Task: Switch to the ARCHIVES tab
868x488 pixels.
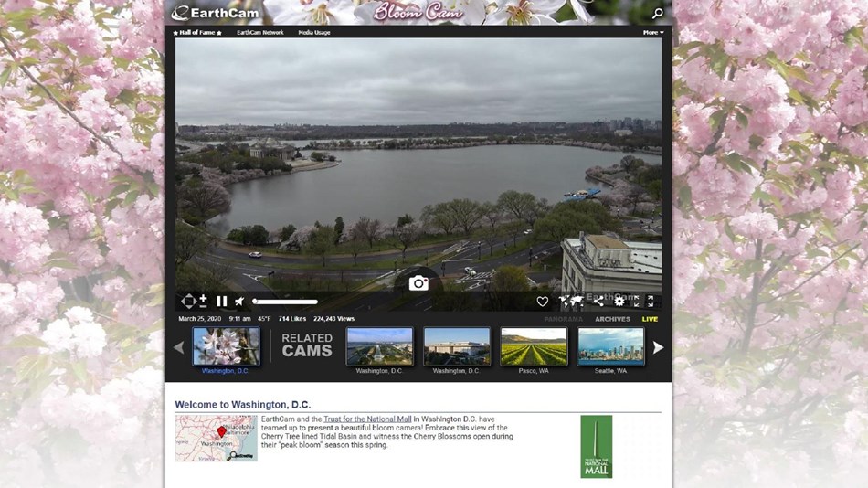Action: coord(612,319)
